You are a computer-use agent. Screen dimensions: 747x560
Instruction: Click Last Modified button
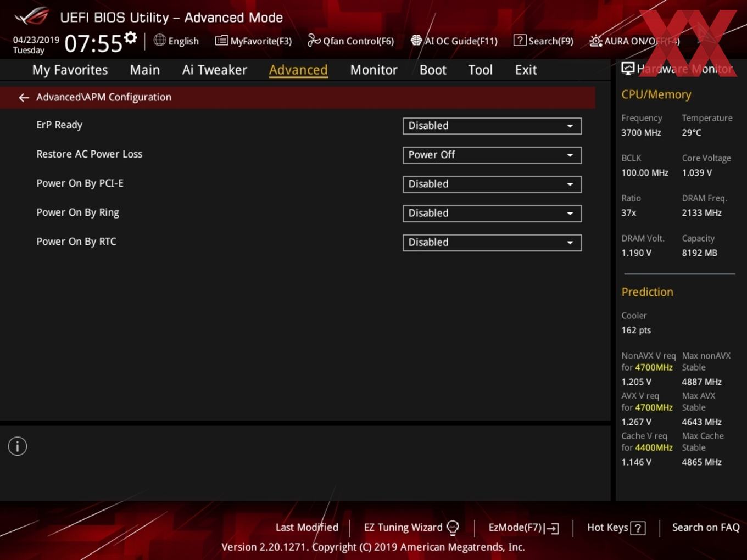tap(307, 527)
